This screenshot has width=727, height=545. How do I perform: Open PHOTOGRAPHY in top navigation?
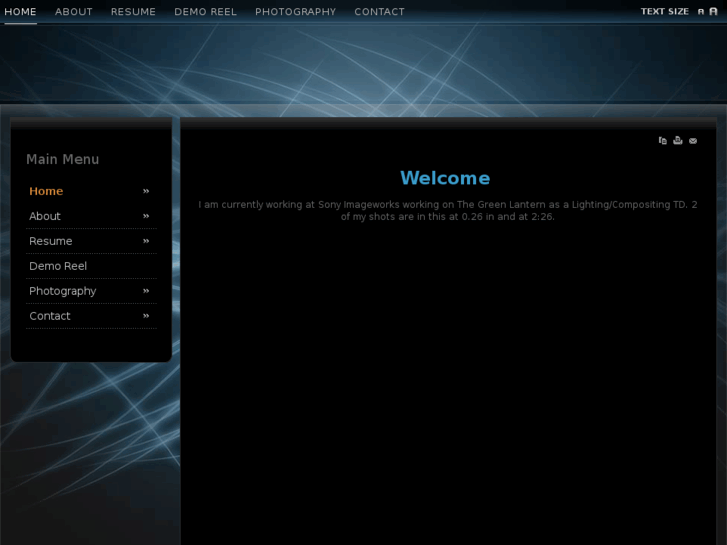click(x=295, y=12)
